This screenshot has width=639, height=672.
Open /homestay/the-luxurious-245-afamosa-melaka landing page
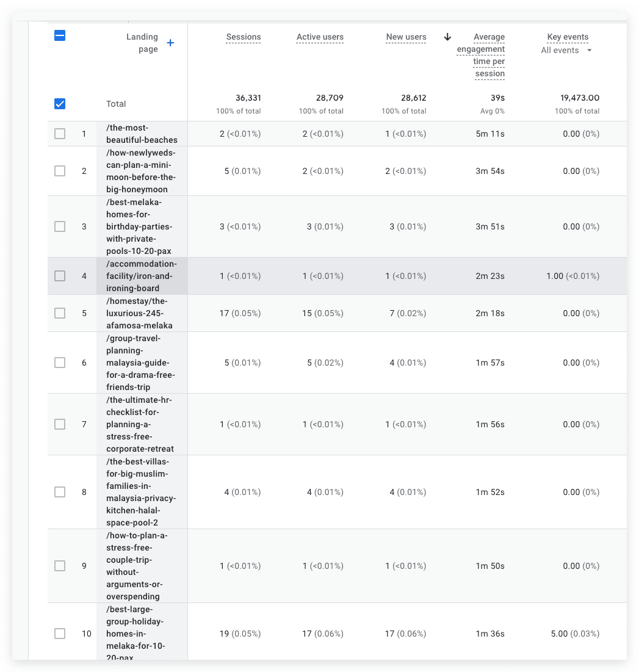(139, 313)
